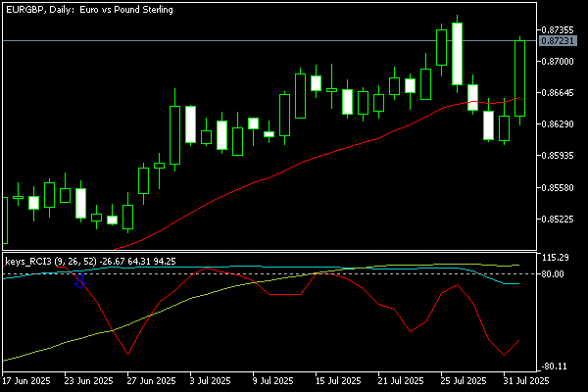Click the '21 Jul 2025' date label
The width and height of the screenshot is (588, 392).
pyautogui.click(x=401, y=381)
